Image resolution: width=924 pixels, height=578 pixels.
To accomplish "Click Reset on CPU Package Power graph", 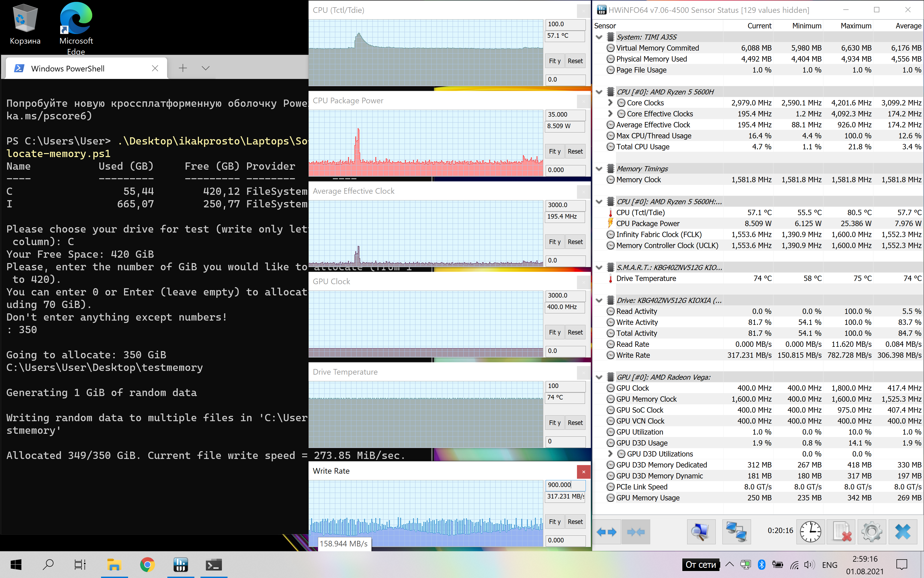I will click(x=575, y=151).
